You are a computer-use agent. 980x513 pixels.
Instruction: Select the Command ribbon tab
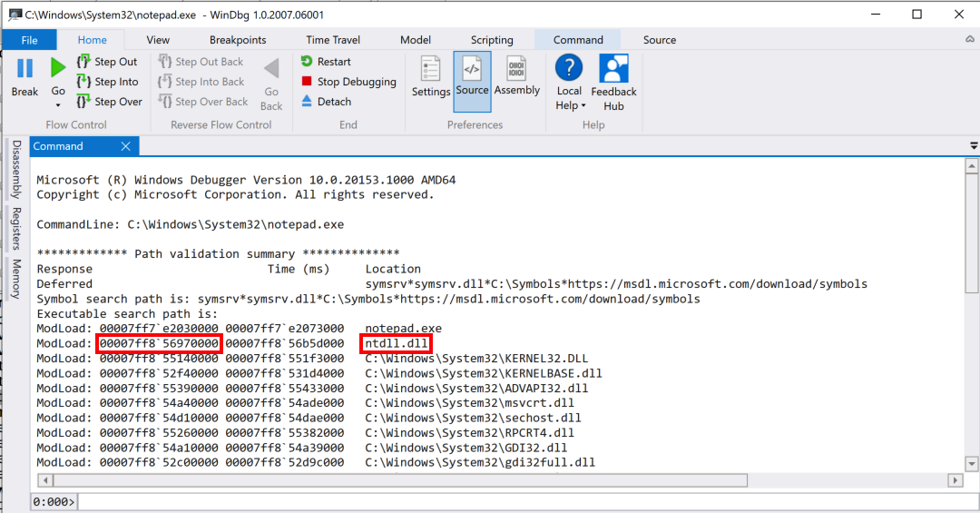coord(578,39)
